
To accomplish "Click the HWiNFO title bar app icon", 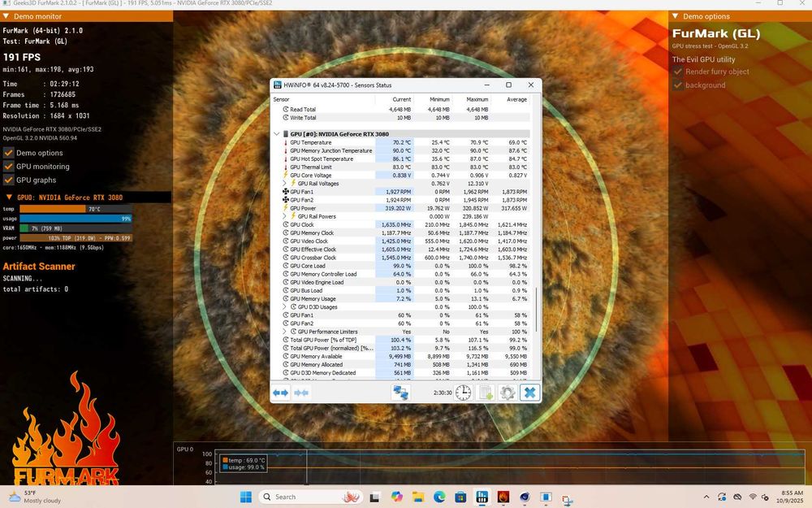I will tap(278, 85).
